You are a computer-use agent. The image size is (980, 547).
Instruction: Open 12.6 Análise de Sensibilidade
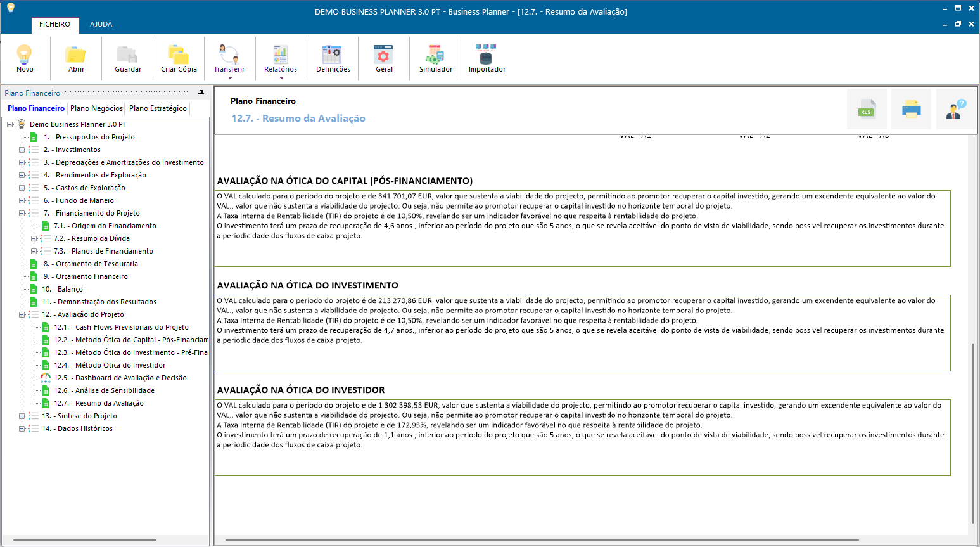(x=104, y=390)
